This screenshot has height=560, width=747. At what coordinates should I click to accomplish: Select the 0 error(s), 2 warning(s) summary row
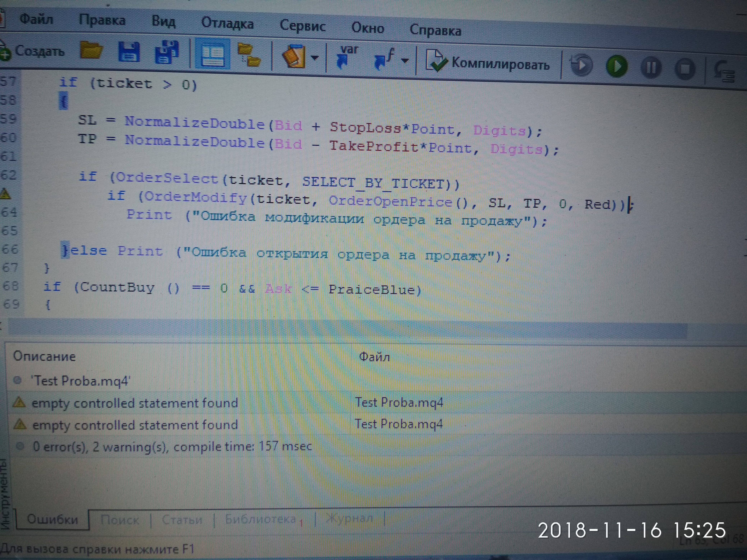pyautogui.click(x=375, y=447)
